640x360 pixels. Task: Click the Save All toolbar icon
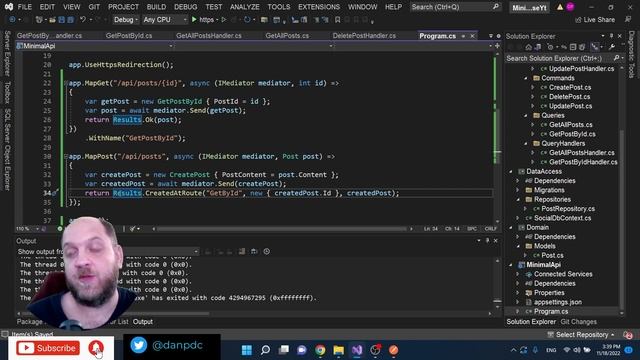(x=70, y=20)
